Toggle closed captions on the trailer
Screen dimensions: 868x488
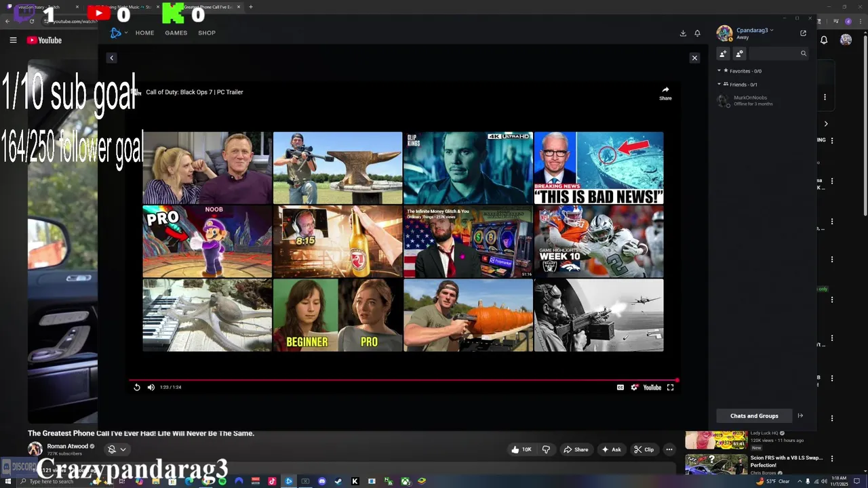pos(620,387)
